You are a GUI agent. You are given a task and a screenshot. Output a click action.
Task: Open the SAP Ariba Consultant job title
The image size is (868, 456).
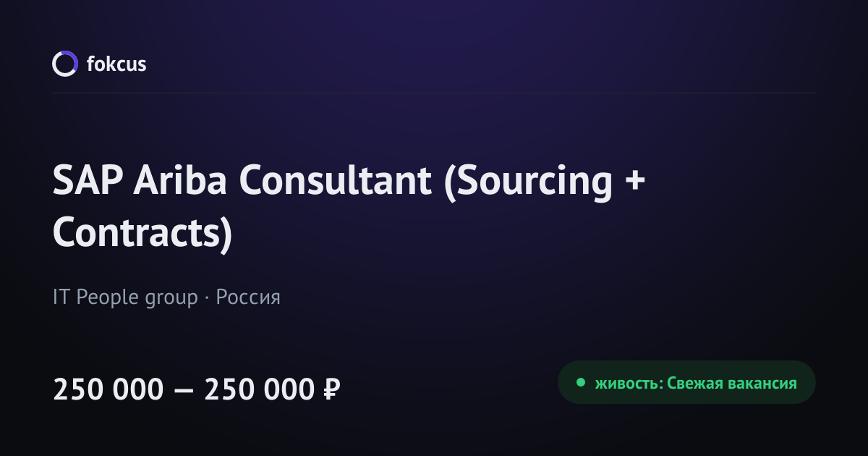349,206
